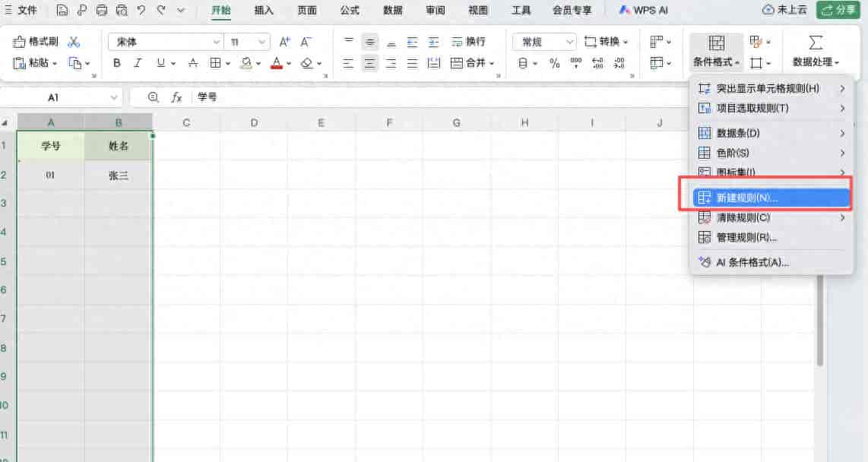This screenshot has width=868, height=462.
Task: Switch to the 插入 insert tab
Action: [264, 10]
